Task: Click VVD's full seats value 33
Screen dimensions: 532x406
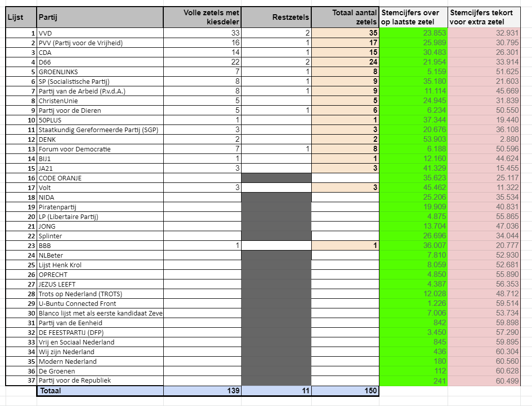Action: pos(202,33)
